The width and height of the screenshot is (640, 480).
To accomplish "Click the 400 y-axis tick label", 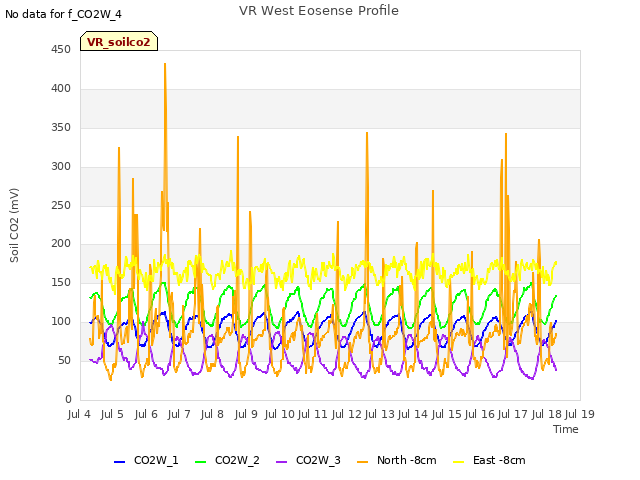I will coord(61,89).
